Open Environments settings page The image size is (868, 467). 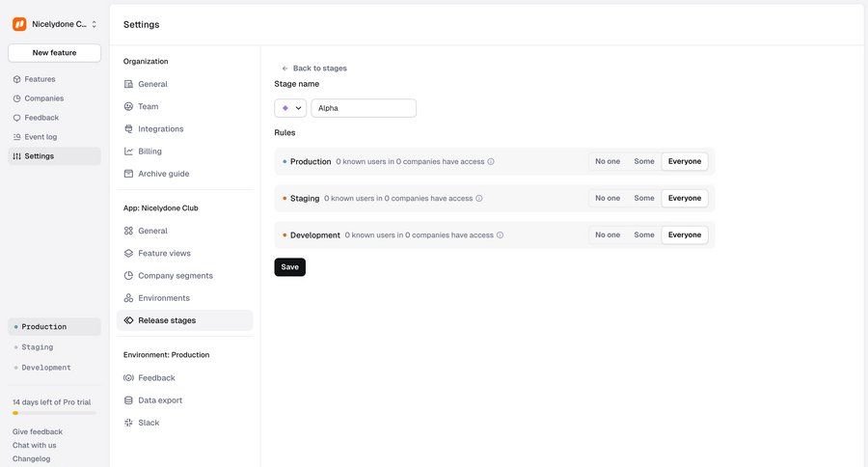[185, 298]
